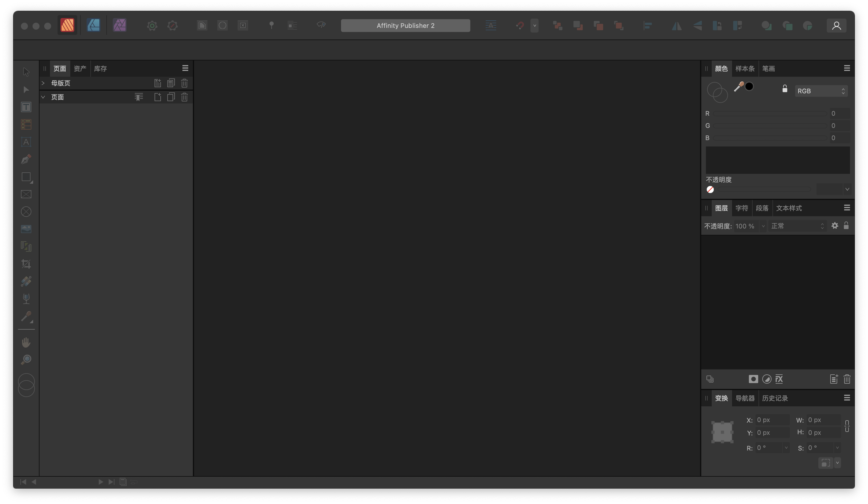Switch to the 样本条 swatches tab

tap(745, 68)
